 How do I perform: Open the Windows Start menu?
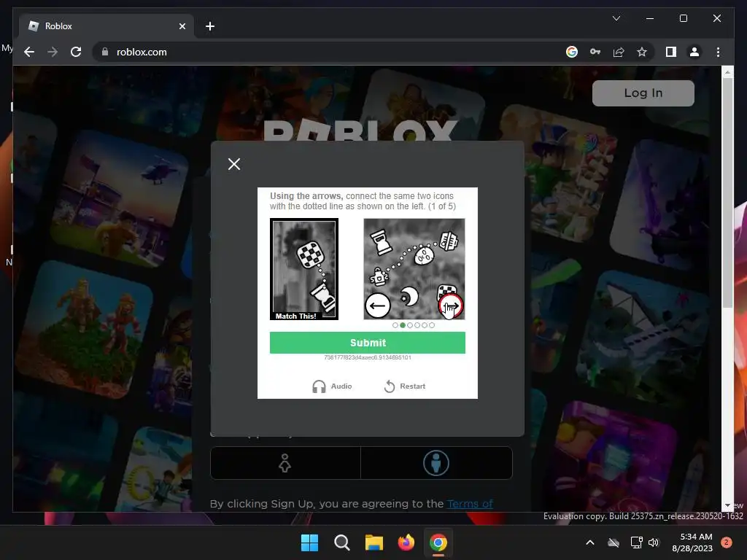click(x=309, y=542)
